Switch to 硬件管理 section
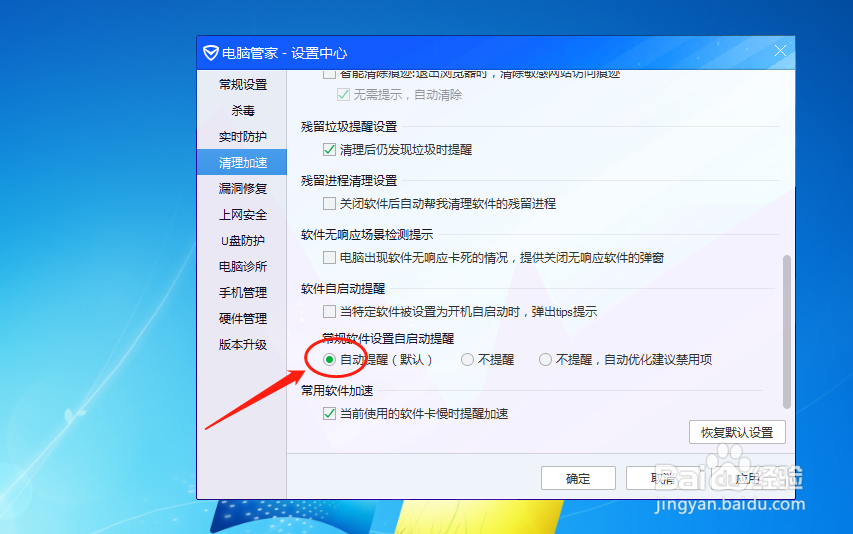 pyautogui.click(x=243, y=319)
